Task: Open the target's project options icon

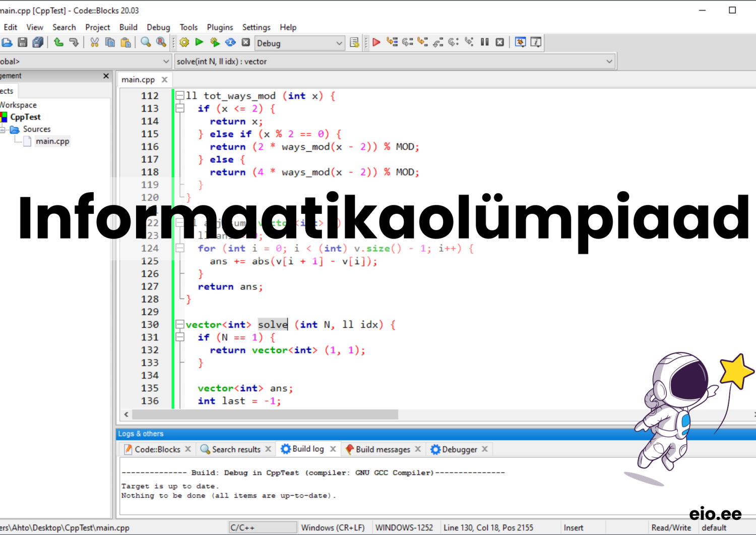Action: [354, 42]
